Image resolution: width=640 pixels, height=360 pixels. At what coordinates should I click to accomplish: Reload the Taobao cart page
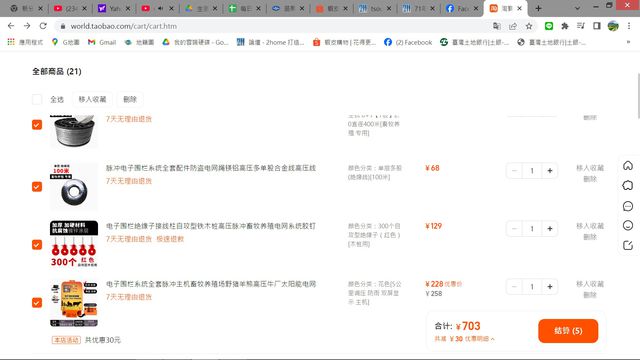pyautogui.click(x=43, y=26)
